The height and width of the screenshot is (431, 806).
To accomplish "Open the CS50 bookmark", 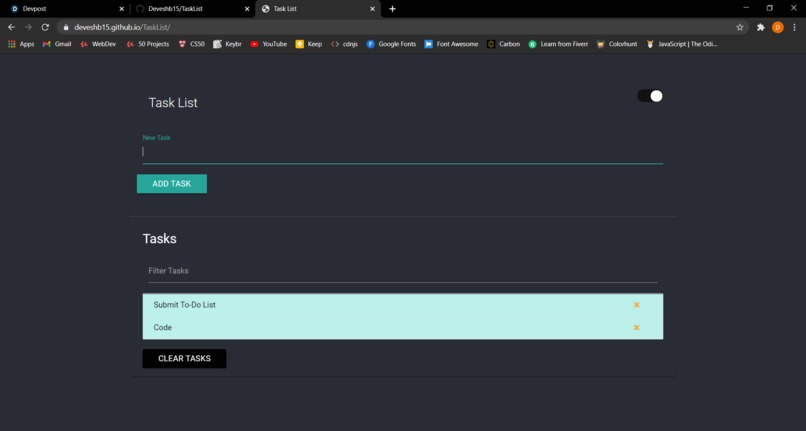I will click(x=191, y=44).
